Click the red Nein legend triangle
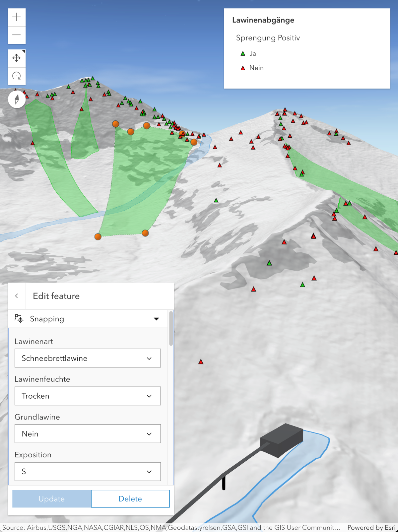The width and height of the screenshot is (398, 532). point(243,68)
